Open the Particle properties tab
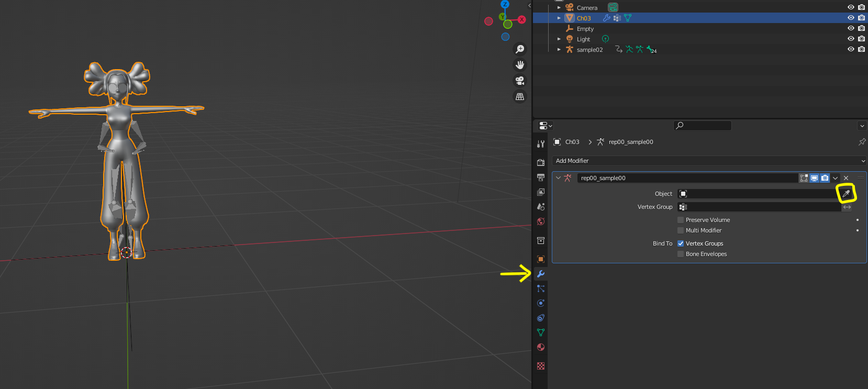 click(x=541, y=288)
